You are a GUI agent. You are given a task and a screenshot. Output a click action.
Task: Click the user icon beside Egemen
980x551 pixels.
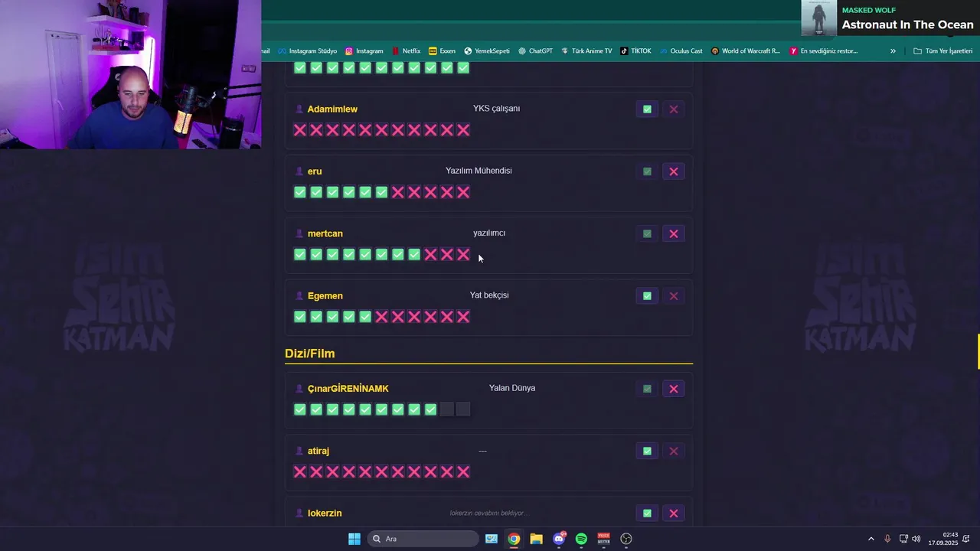[x=299, y=295]
